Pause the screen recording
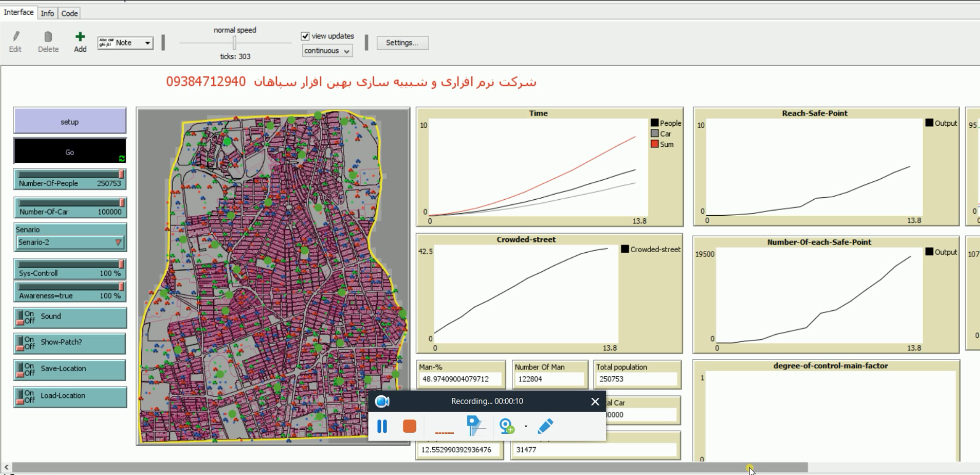The width and height of the screenshot is (980, 475). 381,426
